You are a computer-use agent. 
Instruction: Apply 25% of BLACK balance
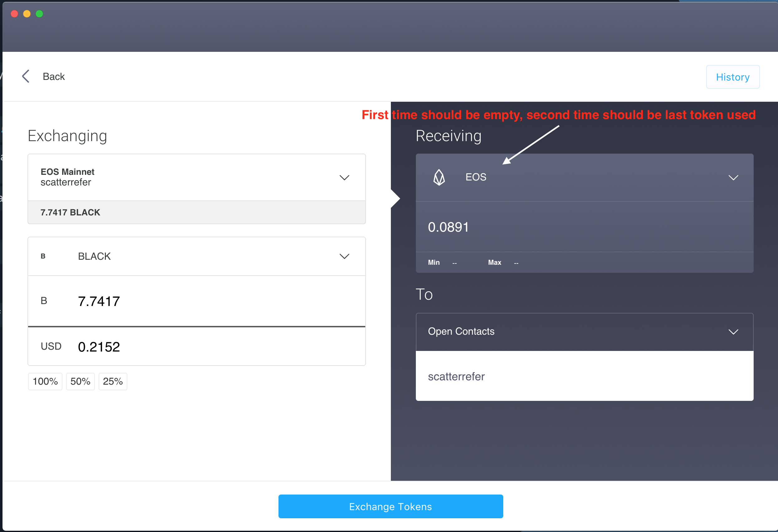coord(113,381)
